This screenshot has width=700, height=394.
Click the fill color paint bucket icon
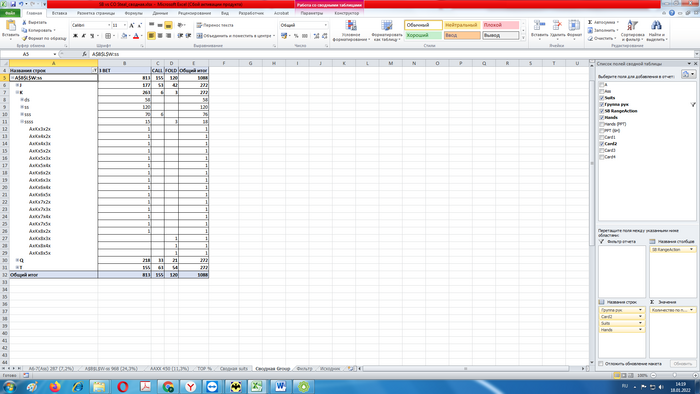tap(124, 36)
